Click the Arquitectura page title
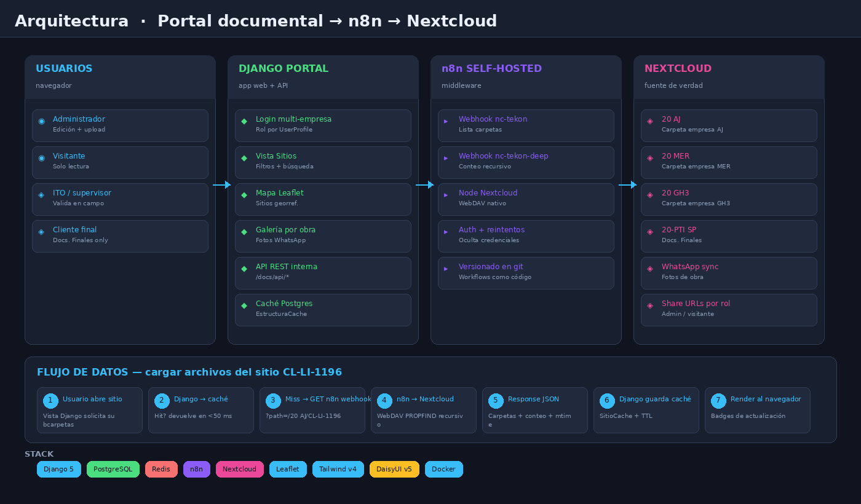This screenshot has height=504, width=861. (256, 21)
